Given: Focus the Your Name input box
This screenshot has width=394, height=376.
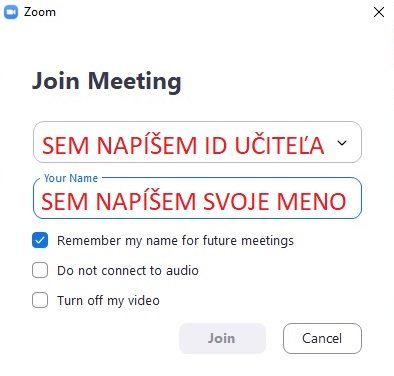Looking at the screenshot, I should point(197,198).
